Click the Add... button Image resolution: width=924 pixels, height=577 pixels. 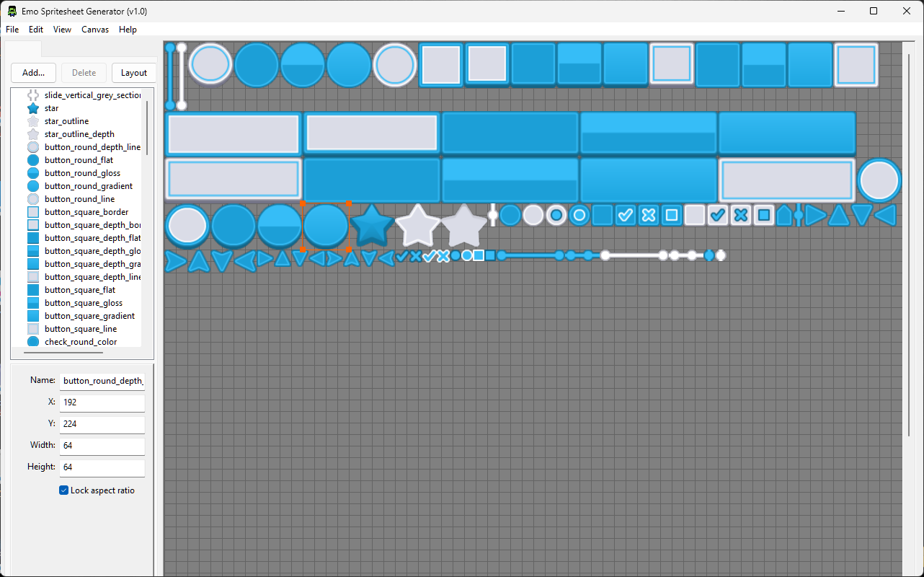(x=33, y=73)
